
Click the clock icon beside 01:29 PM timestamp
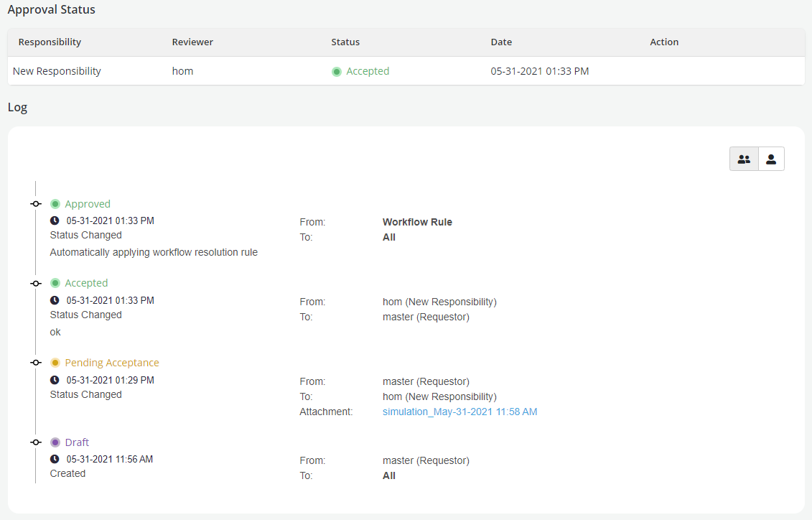point(55,380)
